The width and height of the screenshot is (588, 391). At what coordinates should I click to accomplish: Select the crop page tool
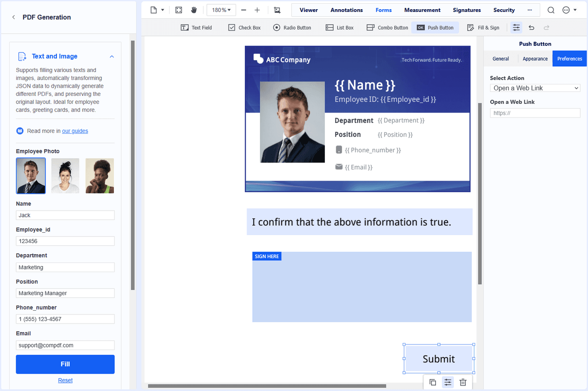pos(277,10)
